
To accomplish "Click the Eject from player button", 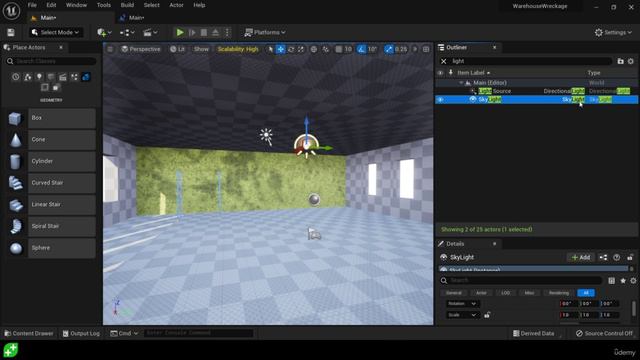I will point(216,33).
